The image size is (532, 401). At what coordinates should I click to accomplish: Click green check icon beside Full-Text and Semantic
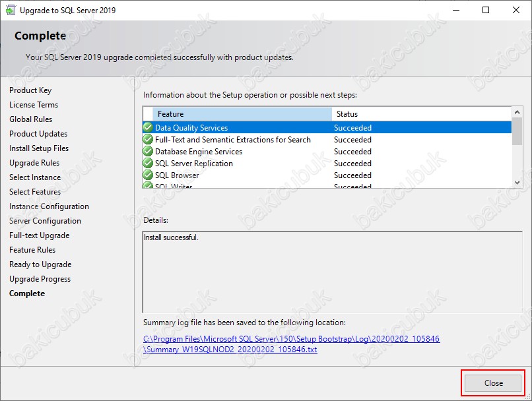148,139
